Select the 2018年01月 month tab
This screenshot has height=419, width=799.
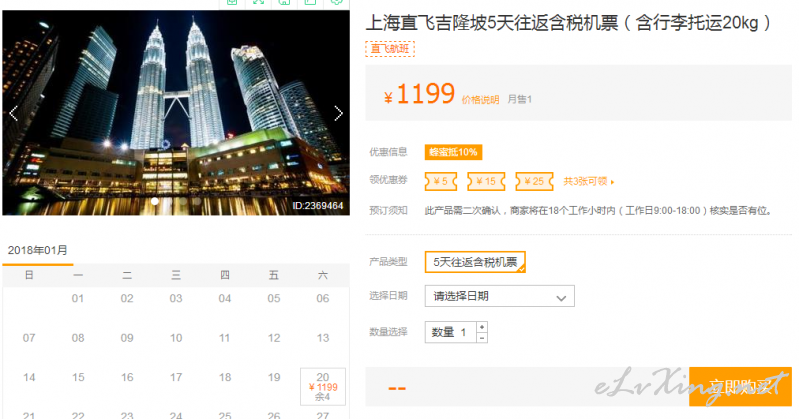point(38,250)
